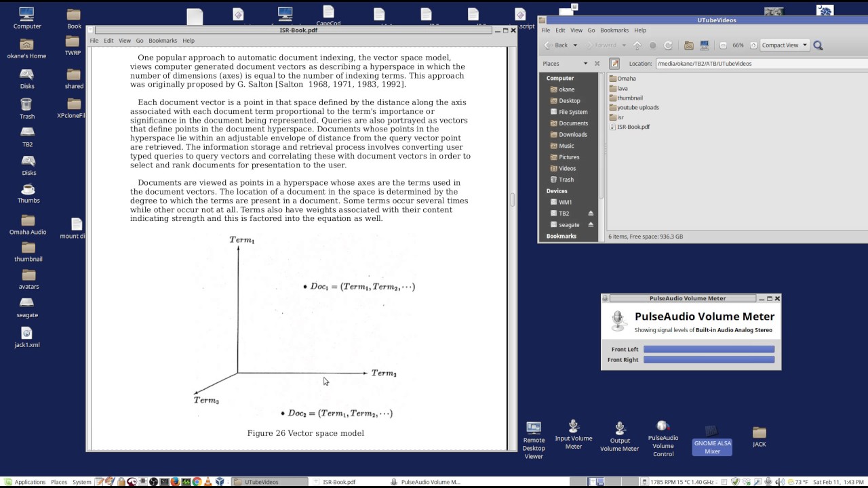Open the System menu in the panel
Viewport: 868px width, 488px height.
click(82, 482)
